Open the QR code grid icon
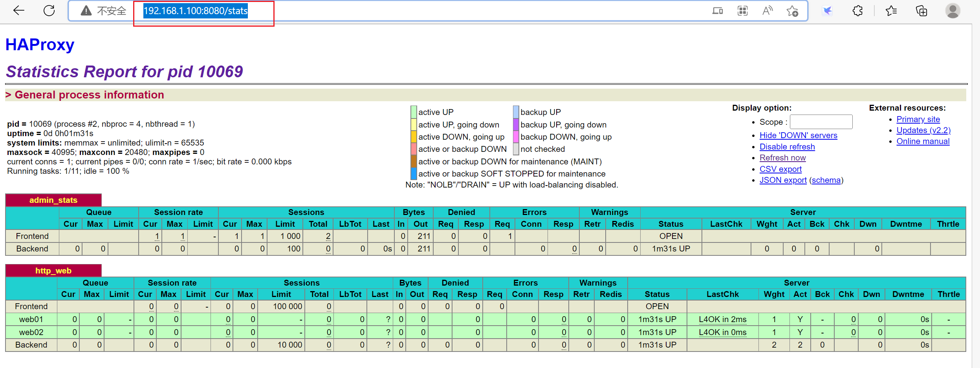980x368 pixels. 742,11
